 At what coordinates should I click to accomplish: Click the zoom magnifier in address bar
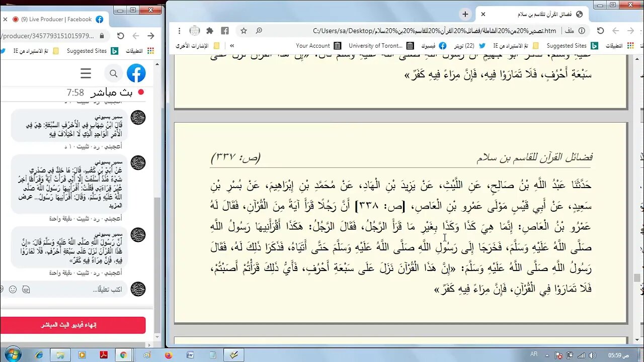(259, 31)
